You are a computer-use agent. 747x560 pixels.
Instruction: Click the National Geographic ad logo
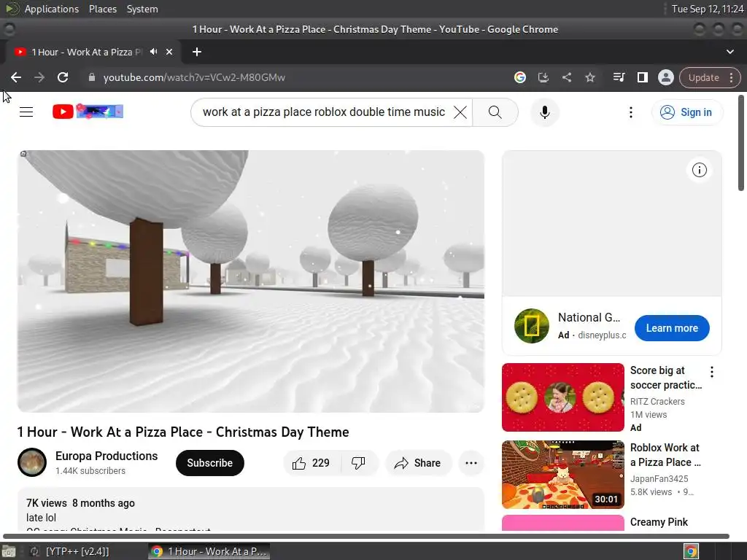coord(532,326)
